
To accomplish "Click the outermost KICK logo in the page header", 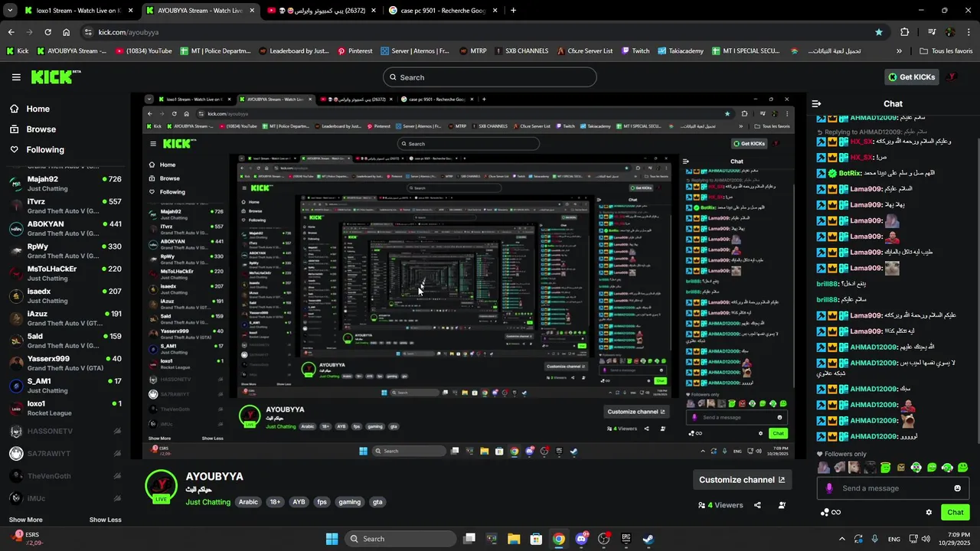I will click(55, 77).
